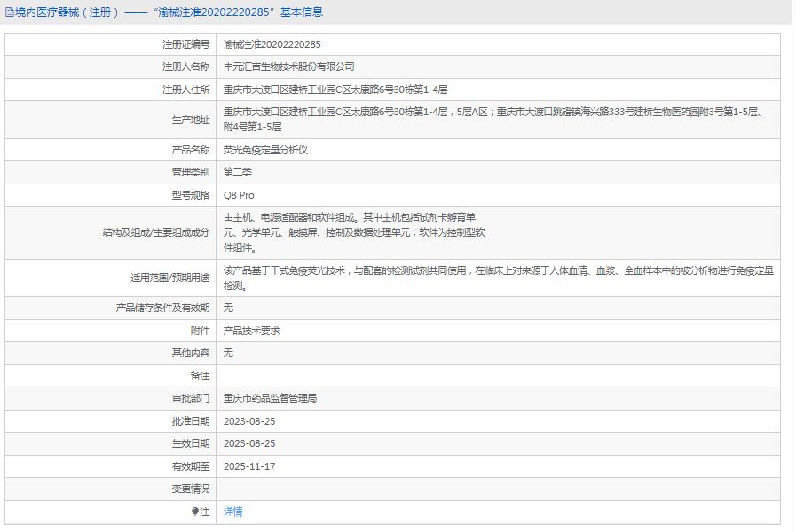Click the 产品储存条件及有效期 label

click(x=162, y=308)
